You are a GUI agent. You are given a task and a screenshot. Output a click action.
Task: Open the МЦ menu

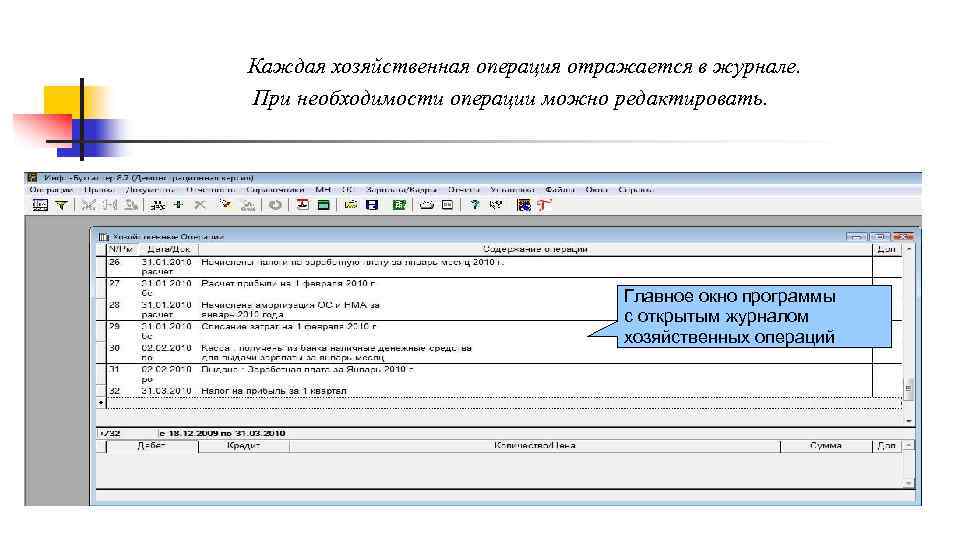pyautogui.click(x=323, y=190)
